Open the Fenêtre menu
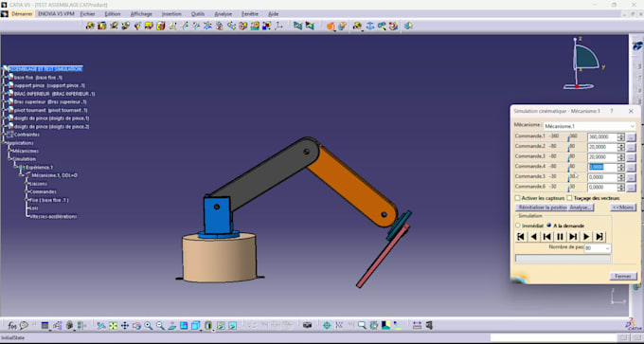The image size is (644, 344). click(x=250, y=14)
